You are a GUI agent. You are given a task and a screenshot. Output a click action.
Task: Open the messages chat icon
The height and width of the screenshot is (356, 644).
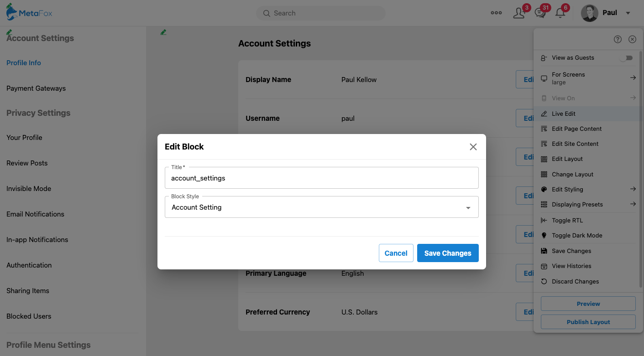coord(540,13)
